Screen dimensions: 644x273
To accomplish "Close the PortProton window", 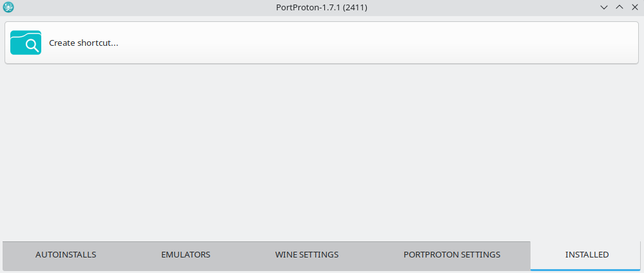I will tap(634, 7).
